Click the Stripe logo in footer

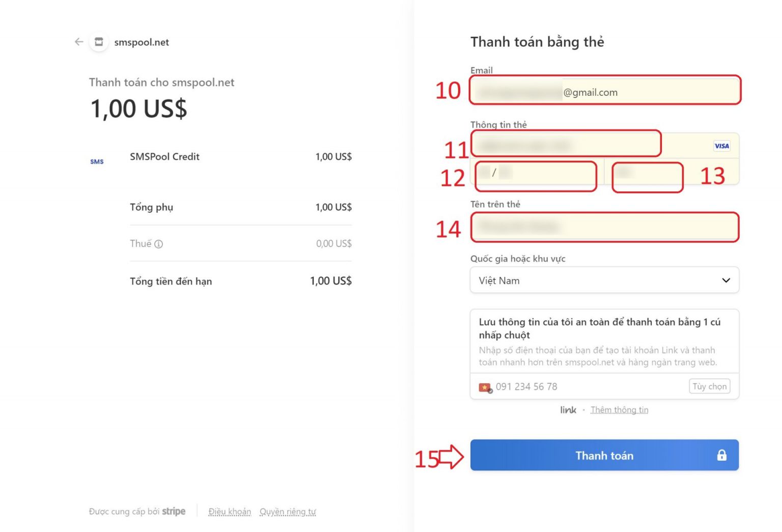[x=174, y=512]
